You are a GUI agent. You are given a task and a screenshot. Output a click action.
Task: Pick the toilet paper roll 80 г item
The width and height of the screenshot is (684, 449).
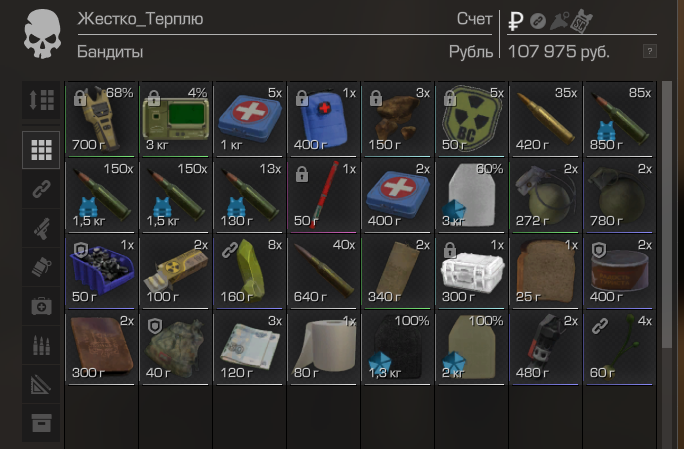pyautogui.click(x=323, y=348)
